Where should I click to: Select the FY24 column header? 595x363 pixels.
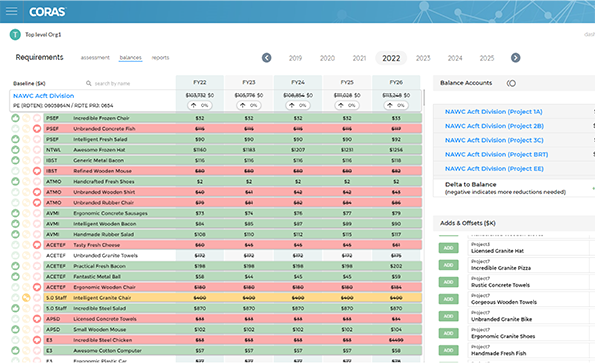point(298,82)
